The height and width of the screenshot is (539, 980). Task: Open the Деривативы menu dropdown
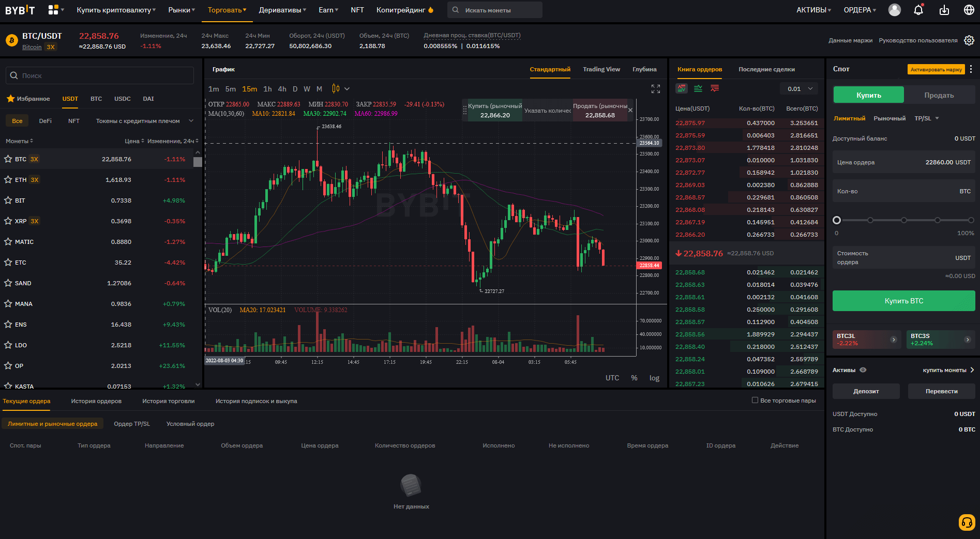pos(282,10)
